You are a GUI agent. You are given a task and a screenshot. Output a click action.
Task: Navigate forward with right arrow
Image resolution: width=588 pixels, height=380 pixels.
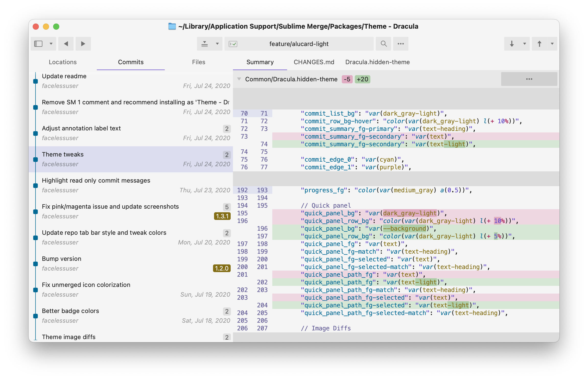pyautogui.click(x=83, y=44)
